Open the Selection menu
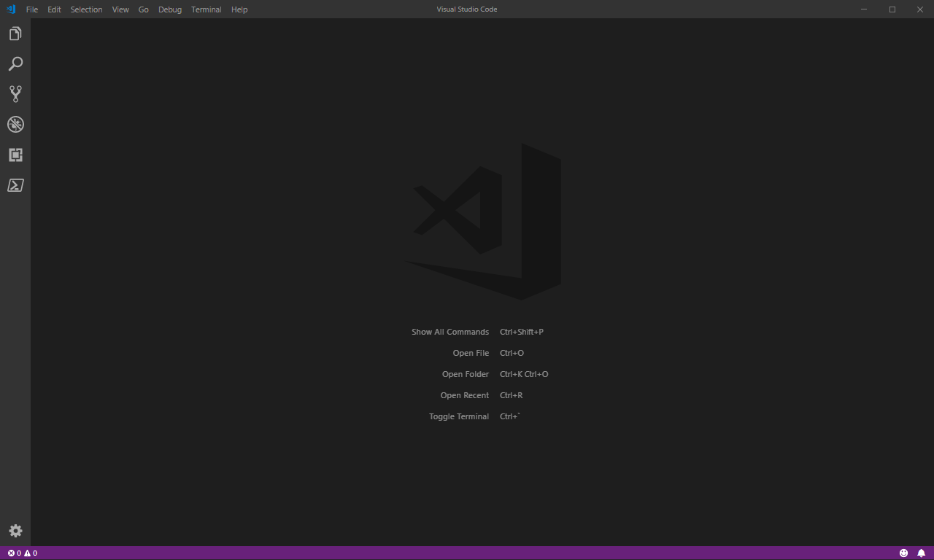 point(86,9)
